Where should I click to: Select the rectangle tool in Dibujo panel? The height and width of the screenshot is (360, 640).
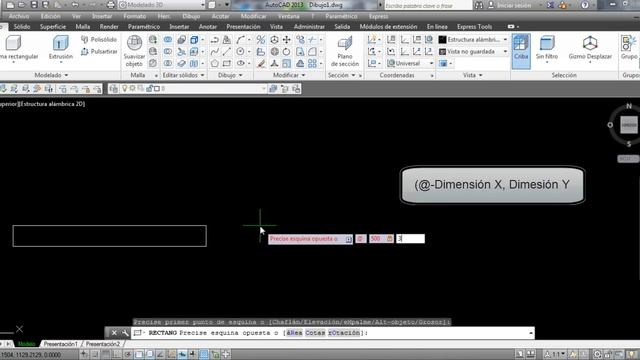click(x=227, y=64)
